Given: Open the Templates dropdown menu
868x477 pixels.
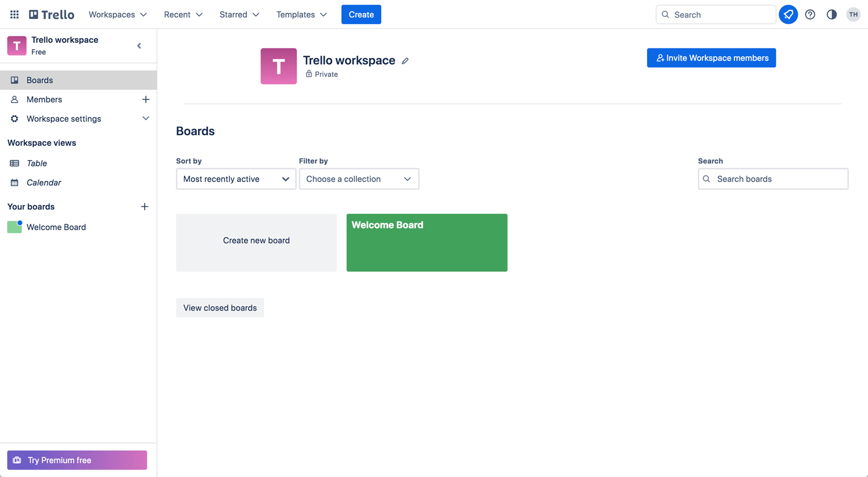Looking at the screenshot, I should [x=301, y=14].
